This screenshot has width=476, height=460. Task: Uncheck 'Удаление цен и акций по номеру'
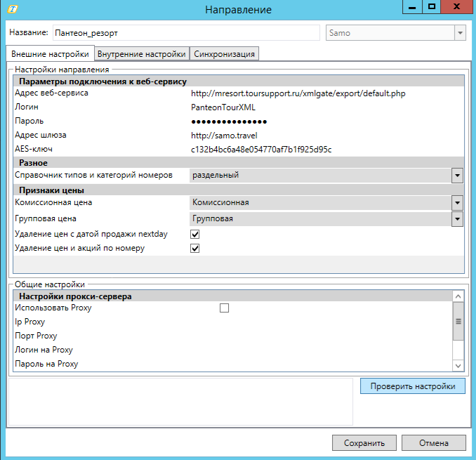[x=196, y=248]
